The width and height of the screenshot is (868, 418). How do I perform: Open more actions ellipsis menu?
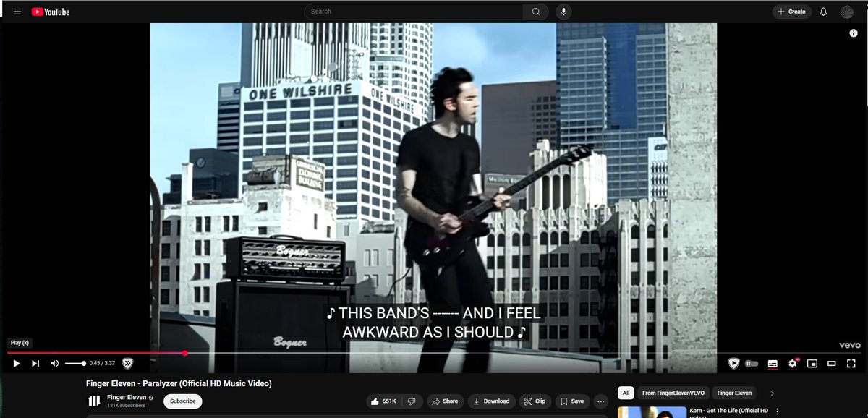point(601,401)
